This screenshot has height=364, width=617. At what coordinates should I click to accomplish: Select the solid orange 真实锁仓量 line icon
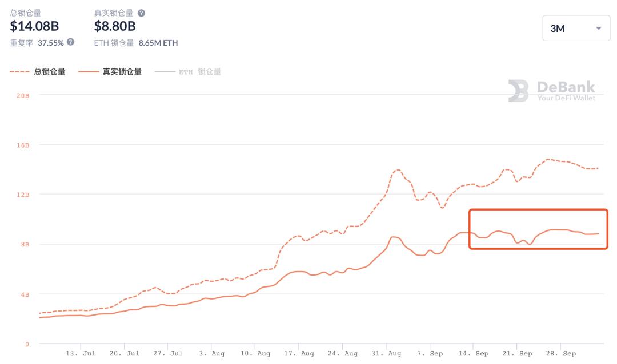pos(89,71)
